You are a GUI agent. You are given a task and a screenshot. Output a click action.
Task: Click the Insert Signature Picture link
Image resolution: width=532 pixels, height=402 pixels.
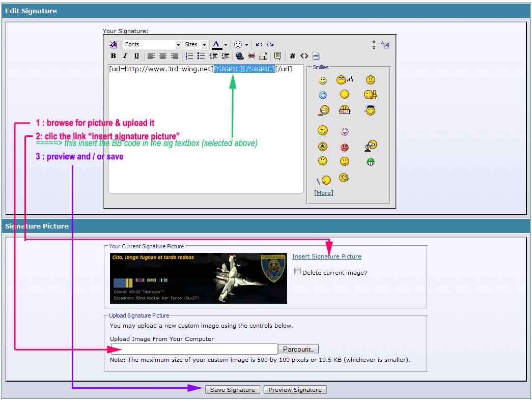click(x=327, y=256)
